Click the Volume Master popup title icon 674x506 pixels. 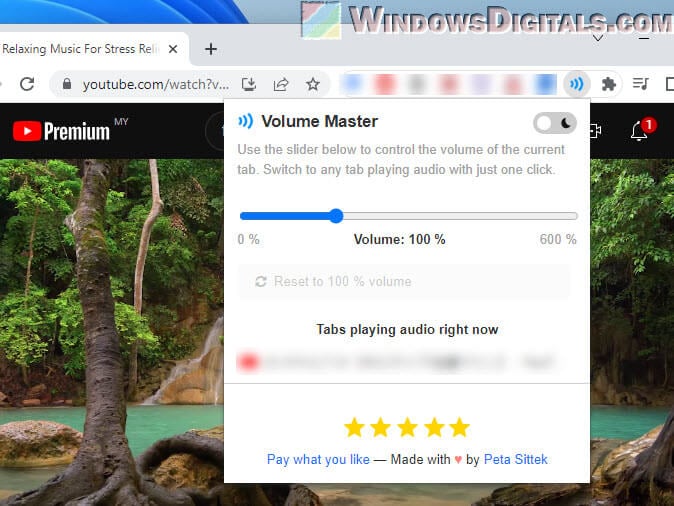point(245,121)
